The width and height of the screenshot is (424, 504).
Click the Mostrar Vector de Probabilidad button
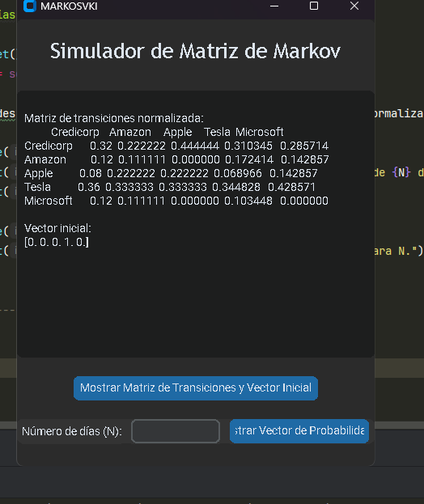(299, 430)
